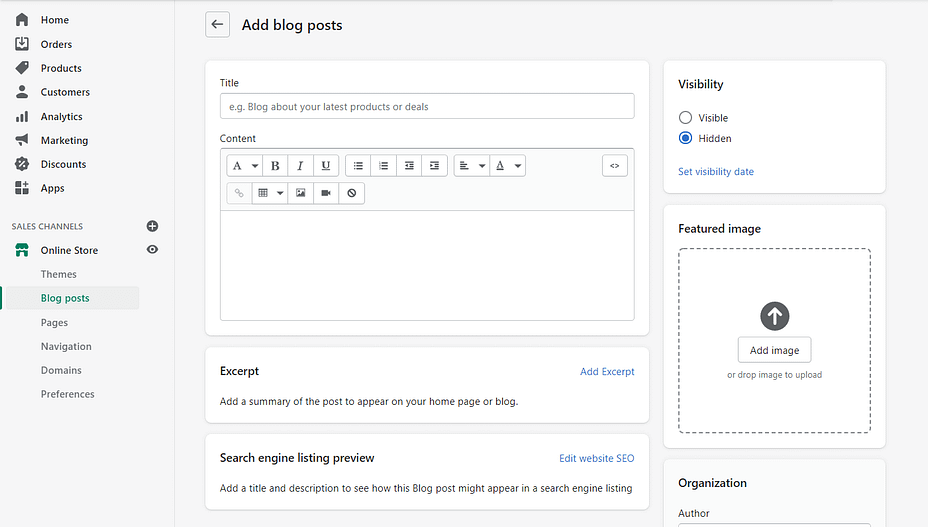Click the back arrow button
Image resolution: width=928 pixels, height=527 pixels.
click(x=217, y=25)
